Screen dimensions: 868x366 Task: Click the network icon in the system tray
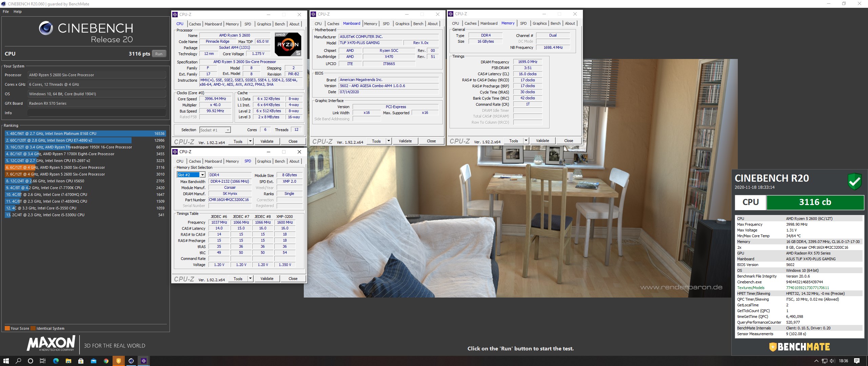point(824,361)
